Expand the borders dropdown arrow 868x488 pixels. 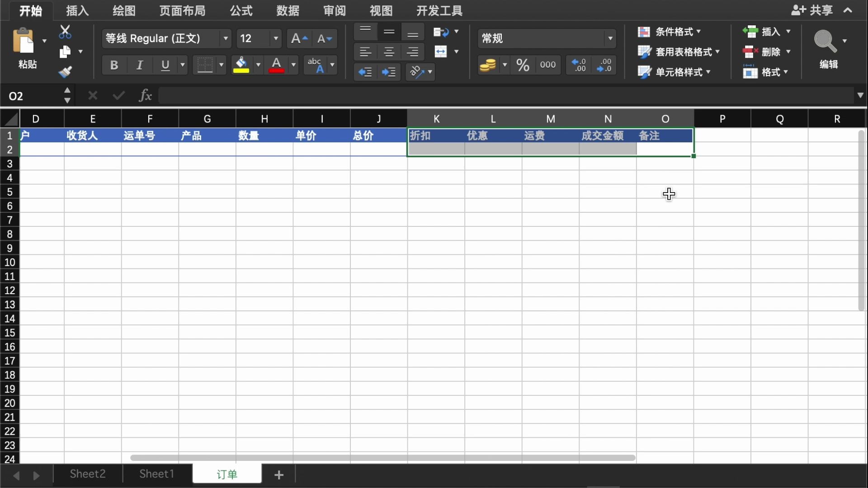pos(221,65)
